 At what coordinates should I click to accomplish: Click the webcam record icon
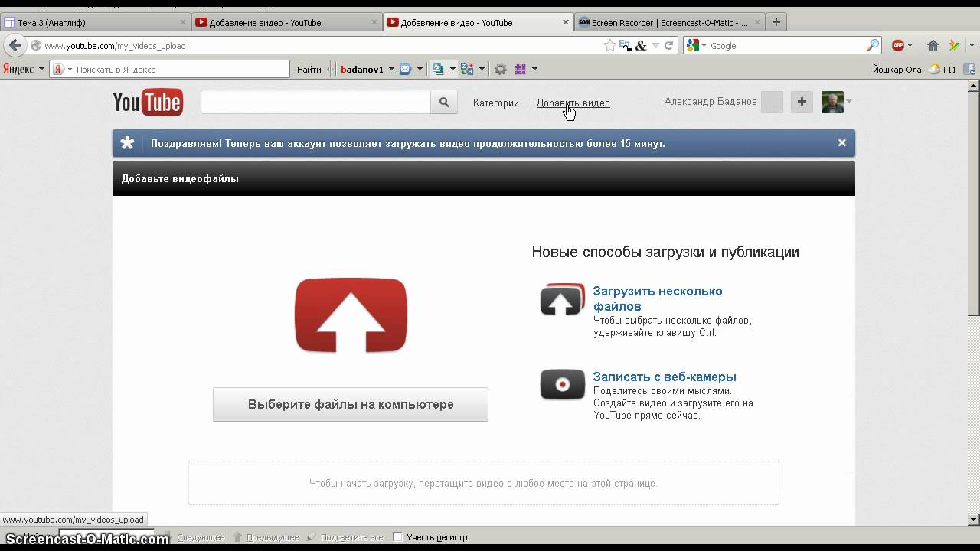click(x=562, y=384)
